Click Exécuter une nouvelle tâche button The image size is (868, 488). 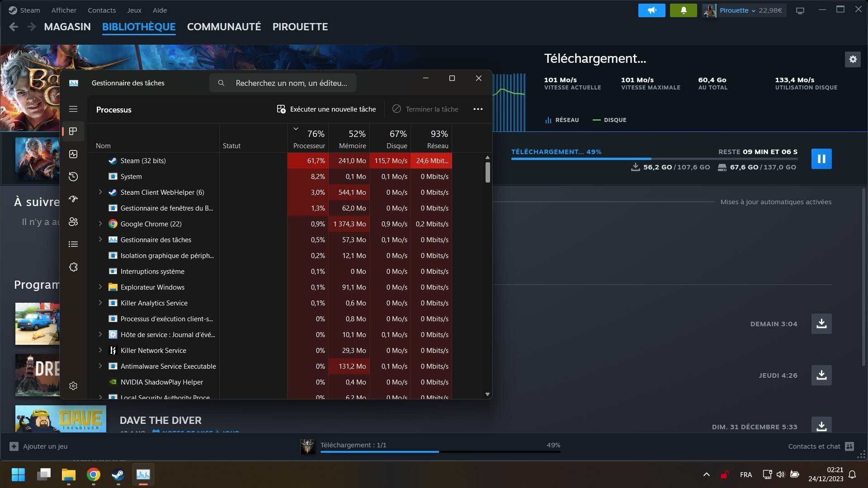[x=326, y=109]
